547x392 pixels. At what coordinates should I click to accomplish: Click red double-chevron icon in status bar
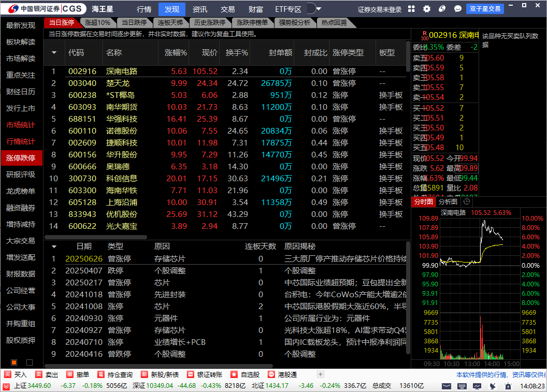(6, 386)
